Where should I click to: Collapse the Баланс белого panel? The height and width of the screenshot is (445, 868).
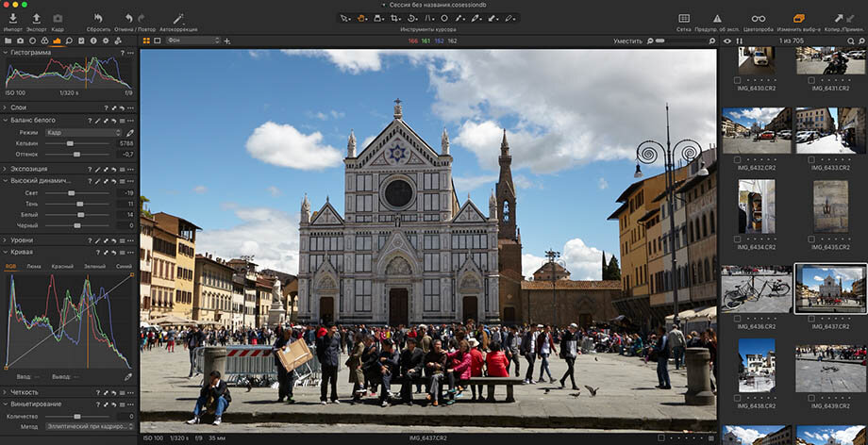coord(5,120)
